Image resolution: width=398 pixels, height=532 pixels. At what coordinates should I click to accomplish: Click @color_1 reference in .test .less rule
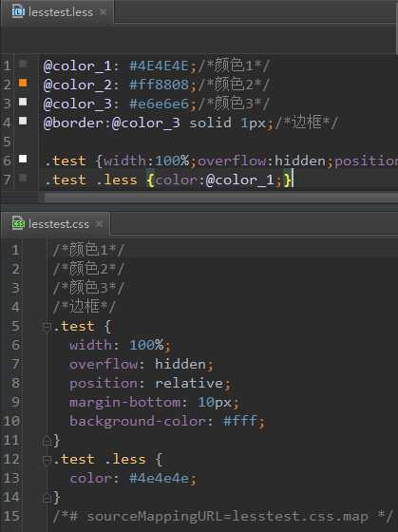coord(239,180)
